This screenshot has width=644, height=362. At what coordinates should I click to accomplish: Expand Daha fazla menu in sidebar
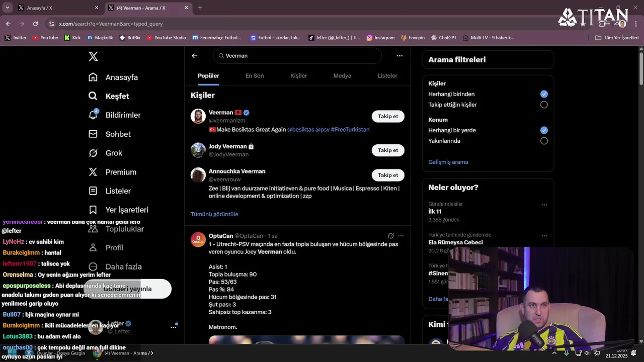(x=115, y=266)
